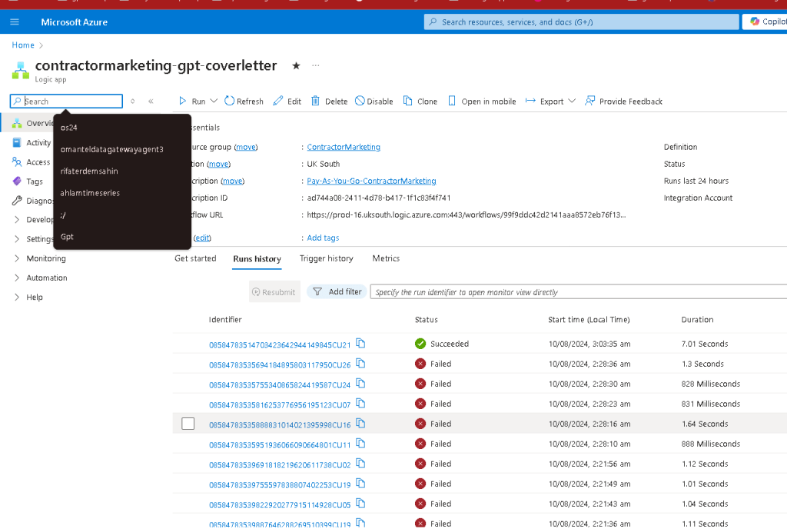Copy the run identifier ending CU26
Viewport: 787px width, 532px height.
[360, 364]
